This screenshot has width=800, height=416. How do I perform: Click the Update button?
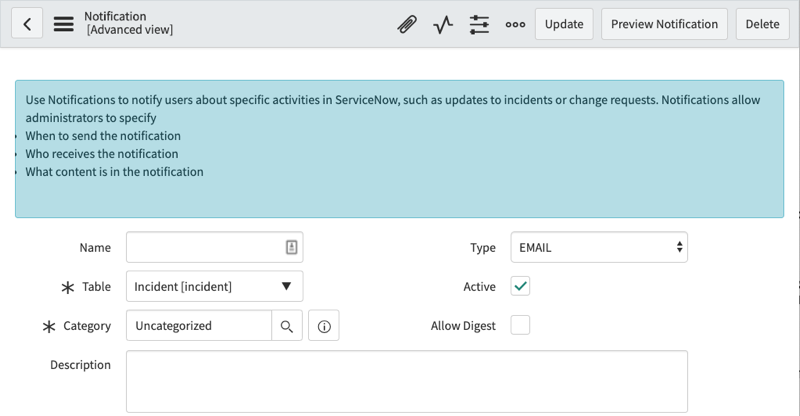coord(564,24)
